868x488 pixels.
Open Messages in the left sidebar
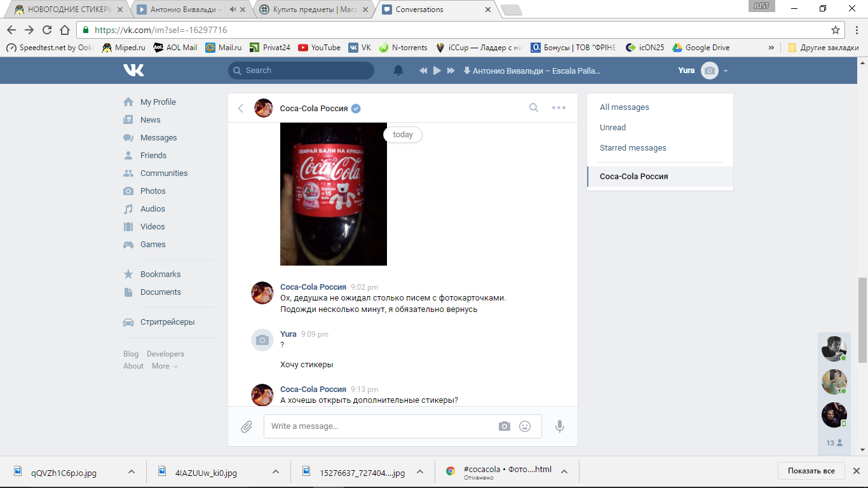pyautogui.click(x=159, y=138)
